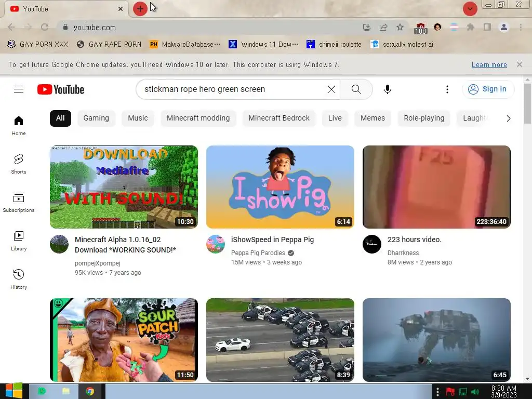Open Shorts in the sidebar
This screenshot has width=532, height=399.
point(19,164)
